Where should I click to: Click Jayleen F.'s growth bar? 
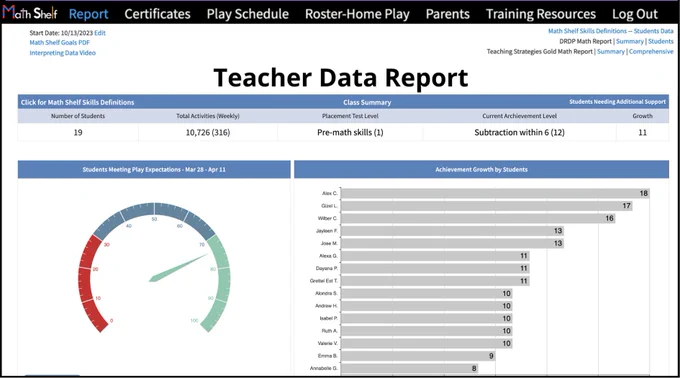tap(452, 231)
